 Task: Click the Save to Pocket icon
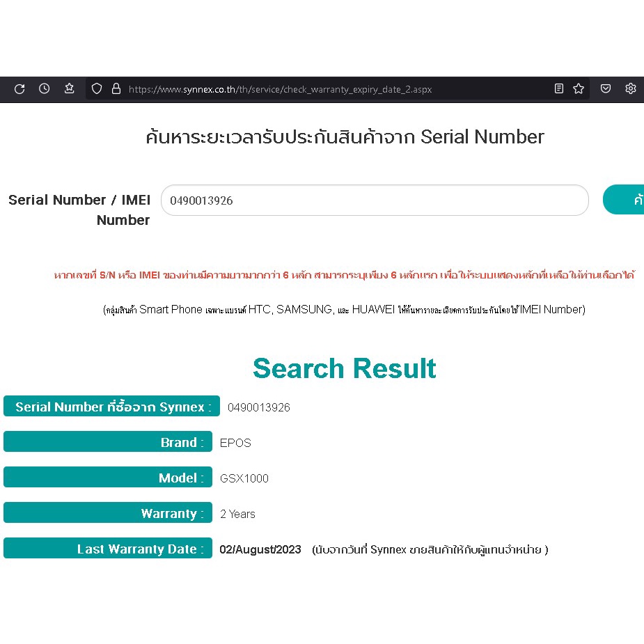pyautogui.click(x=606, y=88)
